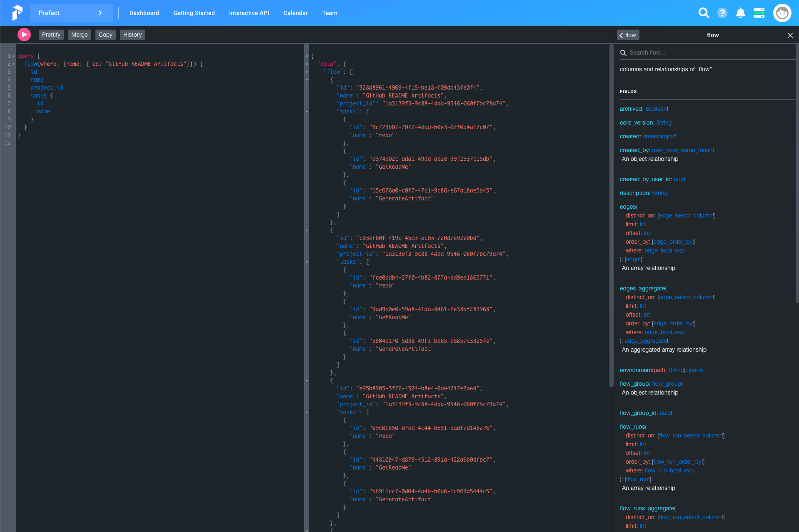Open the jsonb type link
The image size is (799, 532).
click(696, 370)
